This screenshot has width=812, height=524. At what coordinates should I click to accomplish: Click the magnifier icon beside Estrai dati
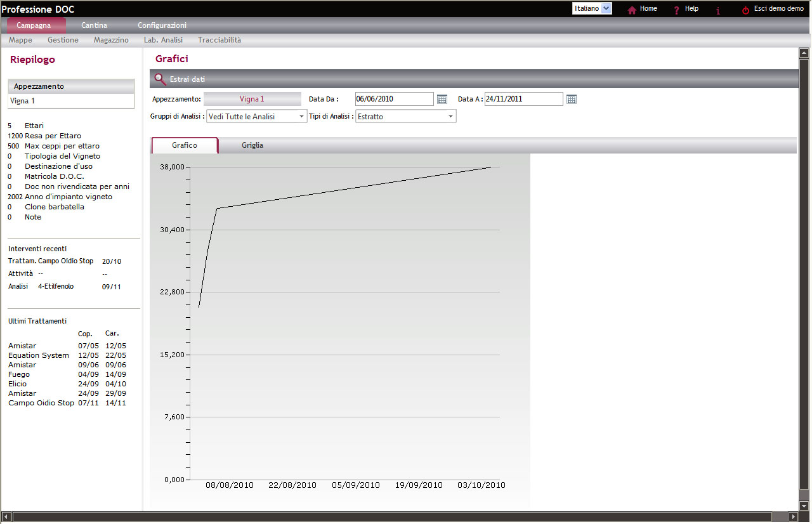pyautogui.click(x=160, y=79)
